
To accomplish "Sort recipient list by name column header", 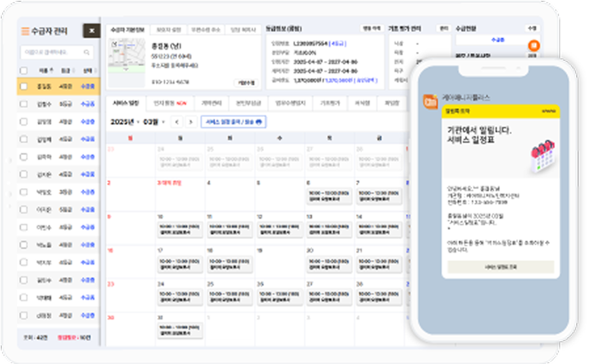I will click(x=45, y=70).
